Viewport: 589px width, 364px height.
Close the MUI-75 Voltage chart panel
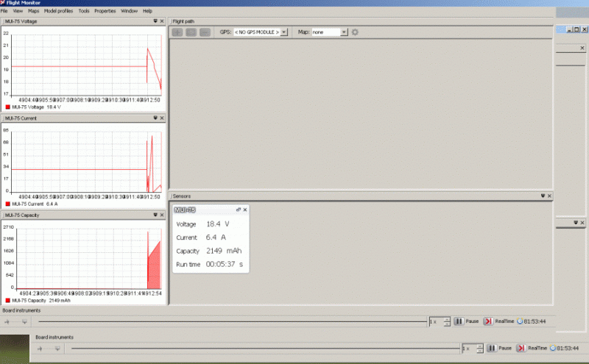(x=162, y=21)
